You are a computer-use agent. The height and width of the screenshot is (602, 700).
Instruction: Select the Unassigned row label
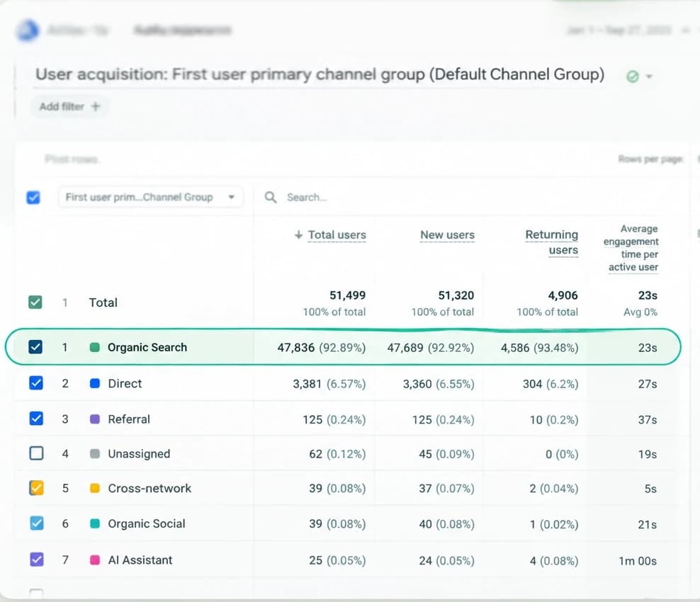tap(139, 454)
